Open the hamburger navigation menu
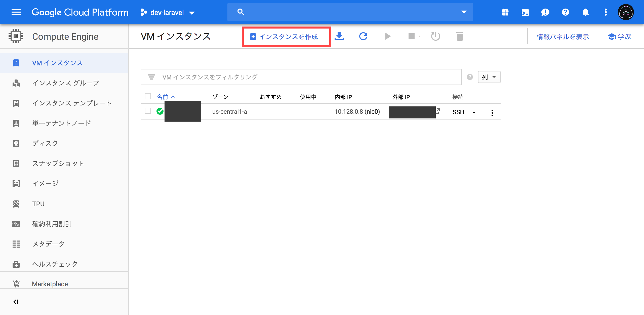The image size is (644, 315). point(16,12)
